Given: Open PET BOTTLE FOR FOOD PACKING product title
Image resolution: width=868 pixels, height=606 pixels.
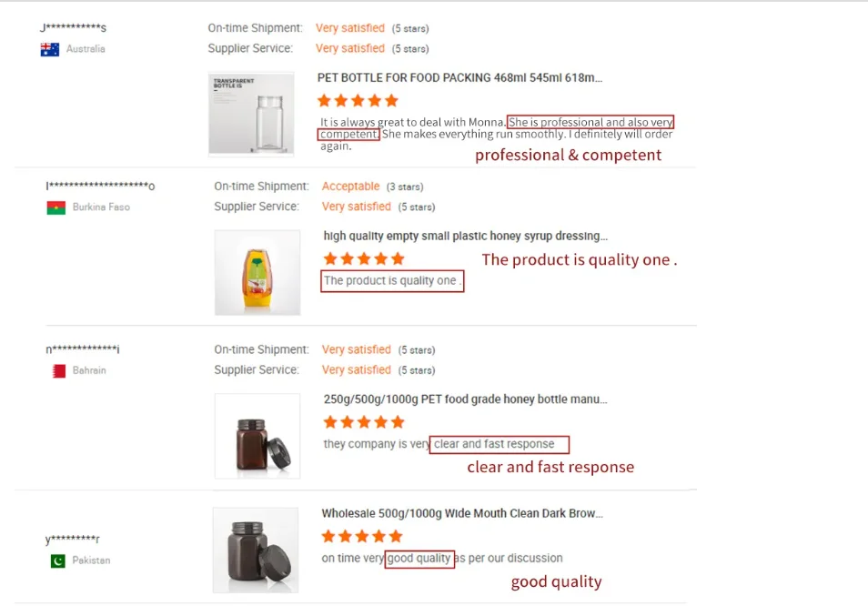Looking at the screenshot, I should pyautogui.click(x=459, y=78).
